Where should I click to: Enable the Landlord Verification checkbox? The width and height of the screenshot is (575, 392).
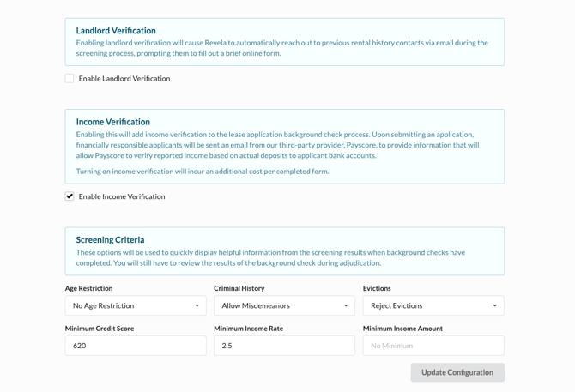tap(70, 79)
